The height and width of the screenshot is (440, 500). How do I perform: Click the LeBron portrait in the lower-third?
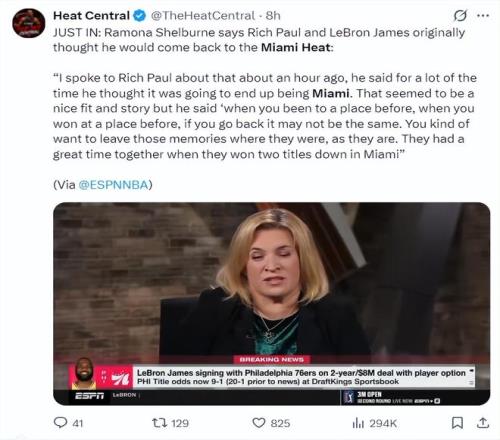[x=83, y=373]
